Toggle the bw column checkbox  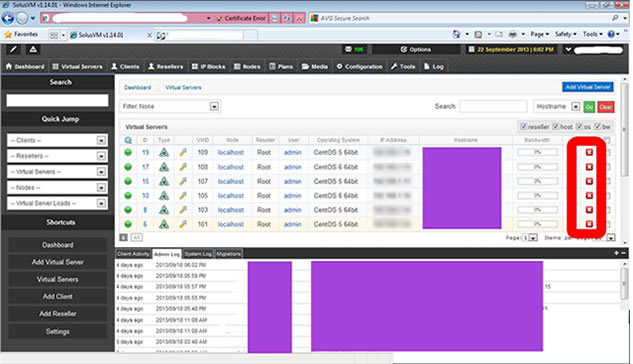597,127
